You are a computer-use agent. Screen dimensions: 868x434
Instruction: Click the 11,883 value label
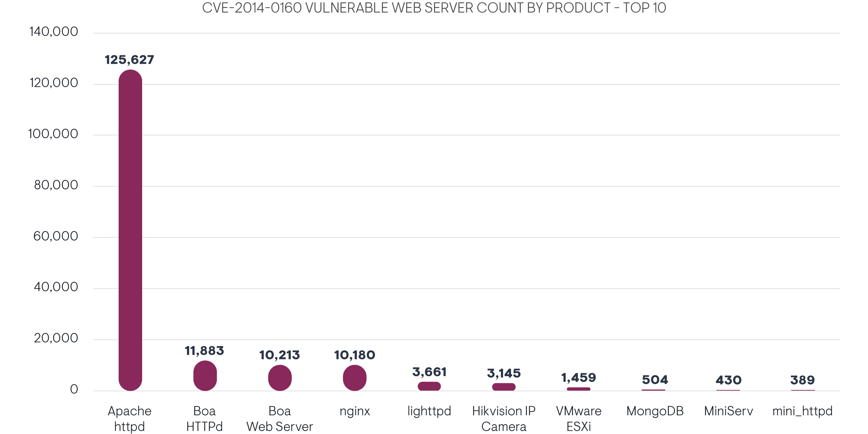point(204,350)
